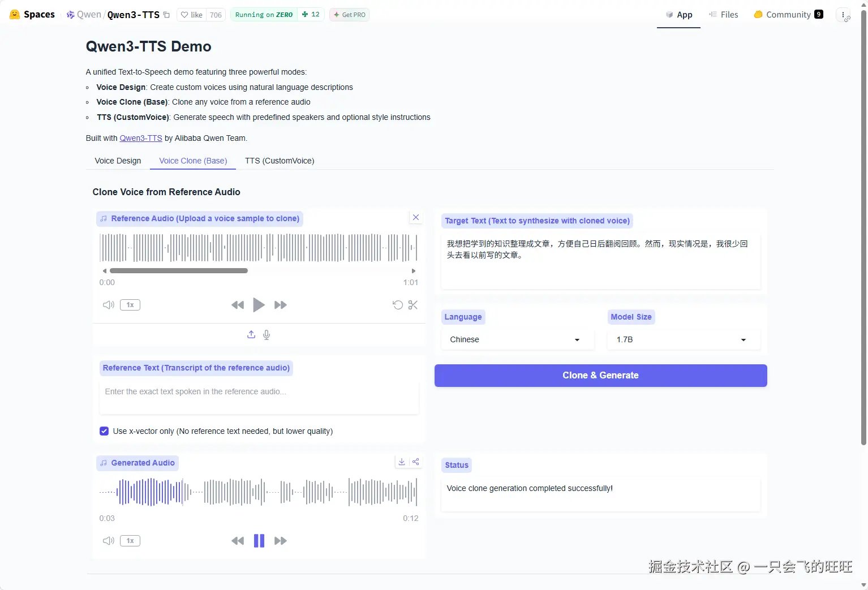Open the Qwen organization page
The image size is (868, 590).
[84, 15]
